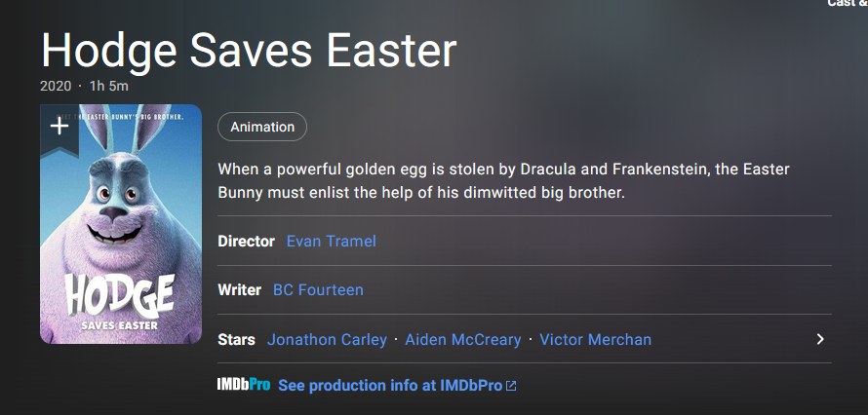868x415 pixels.
Task: Click the external link icon beside IMDbPro
Action: pyautogui.click(x=512, y=386)
